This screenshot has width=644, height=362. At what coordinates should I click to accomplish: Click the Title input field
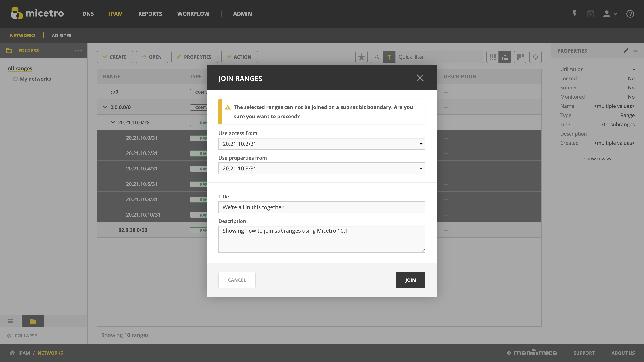pos(322,207)
